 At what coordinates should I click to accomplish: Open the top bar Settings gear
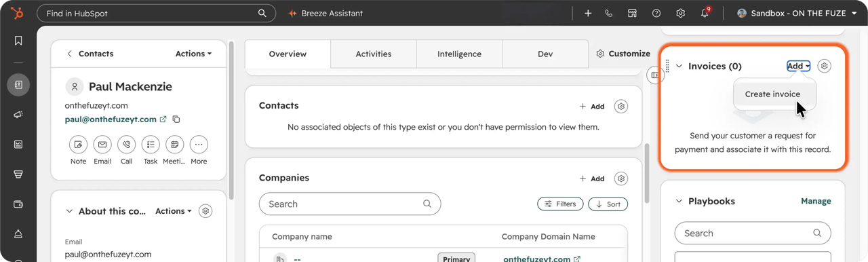coord(681,13)
